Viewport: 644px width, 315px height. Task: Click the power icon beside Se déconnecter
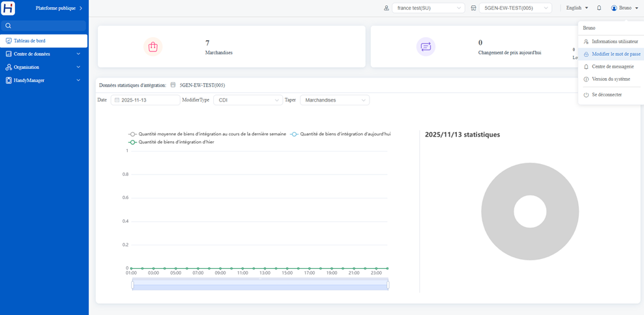point(586,95)
